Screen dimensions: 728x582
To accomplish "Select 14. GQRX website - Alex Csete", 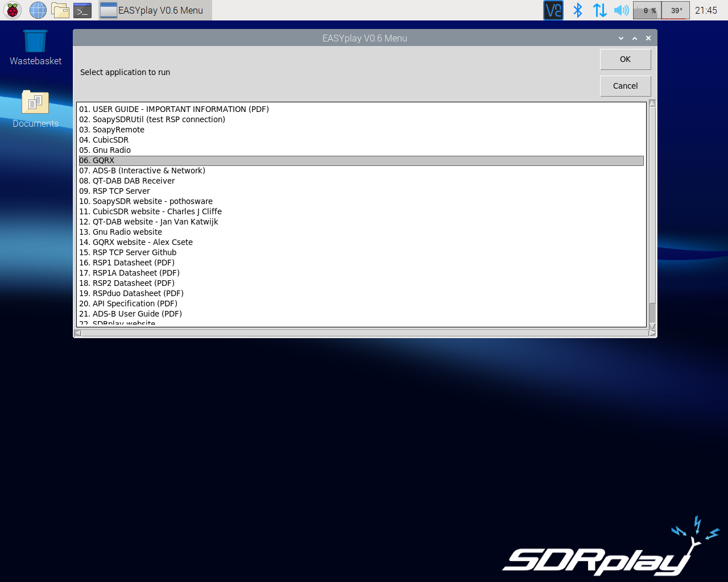I will 361,242.
